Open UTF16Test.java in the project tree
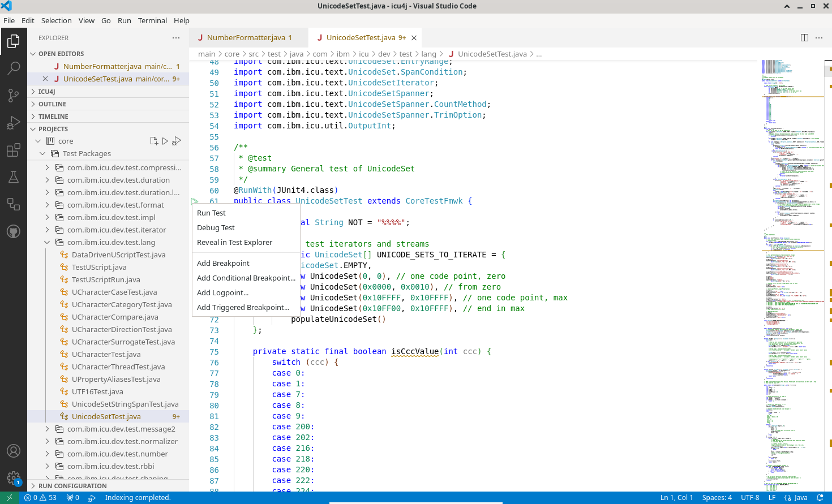The height and width of the screenshot is (504, 832). (97, 392)
